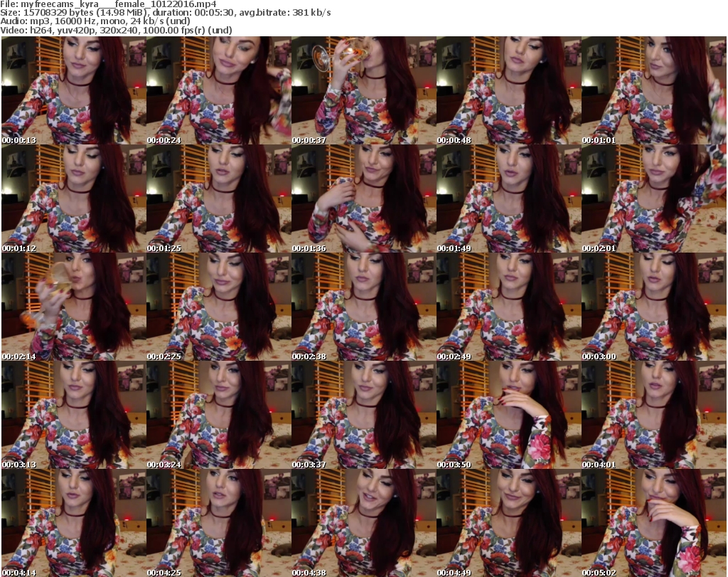Select the thumbnail at 00:00:48

coord(508,90)
